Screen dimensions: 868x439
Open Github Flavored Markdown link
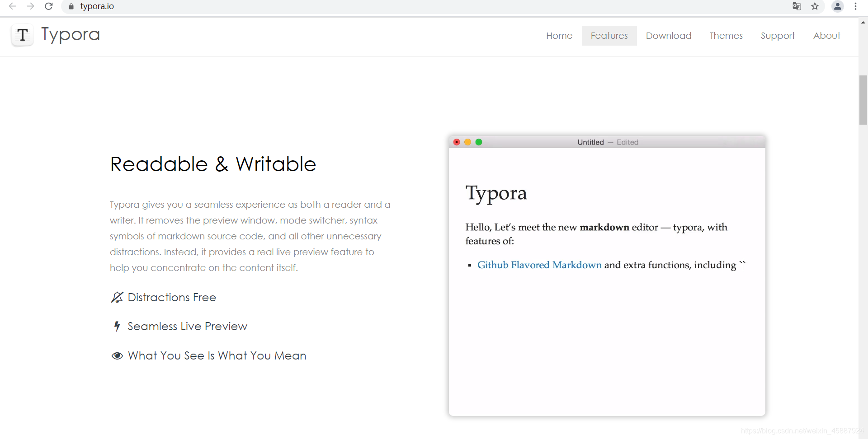point(539,265)
